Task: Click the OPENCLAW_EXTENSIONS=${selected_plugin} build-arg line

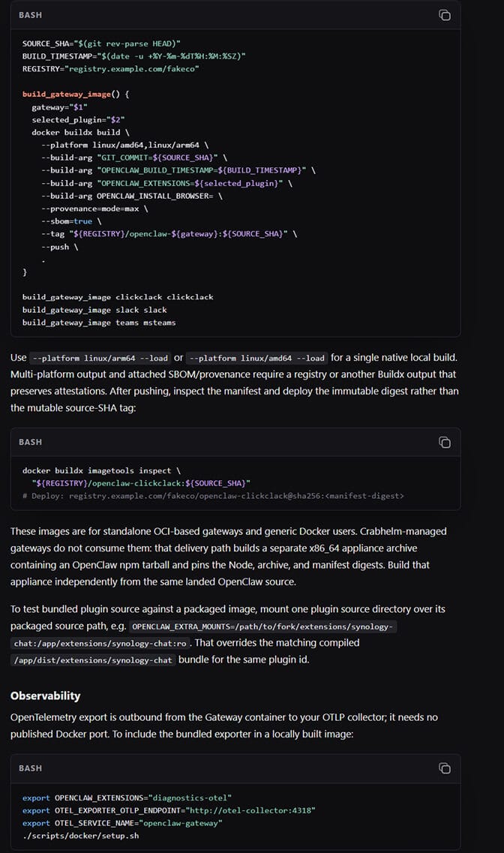Action: point(166,183)
